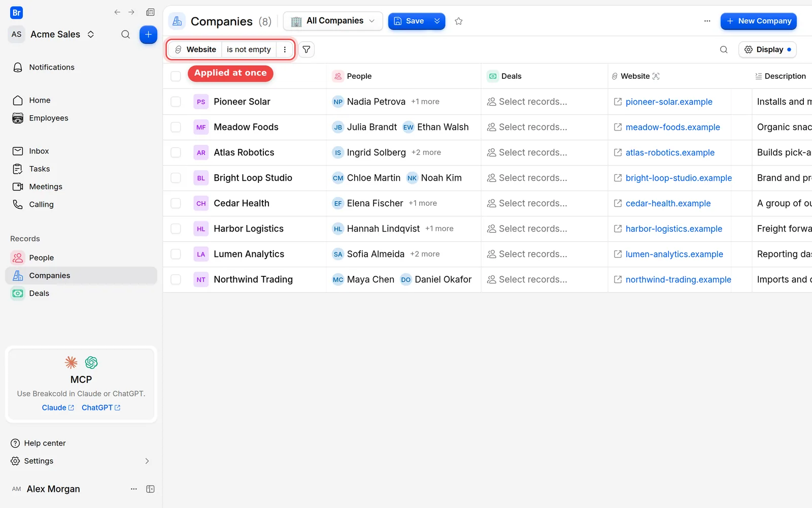The height and width of the screenshot is (508, 812).
Task: Open the People records list
Action: 41,258
